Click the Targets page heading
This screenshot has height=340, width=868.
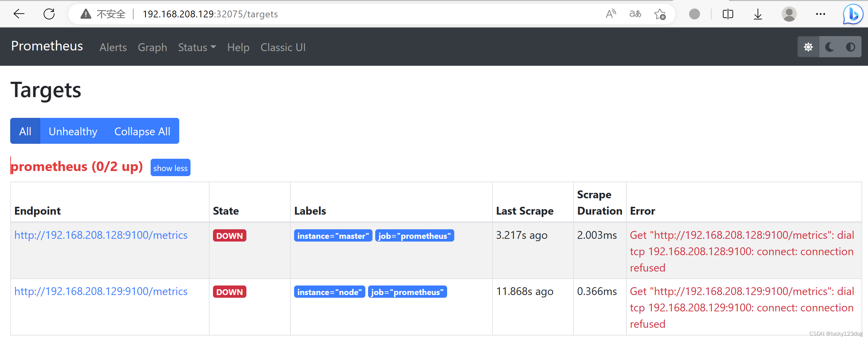[x=46, y=90]
